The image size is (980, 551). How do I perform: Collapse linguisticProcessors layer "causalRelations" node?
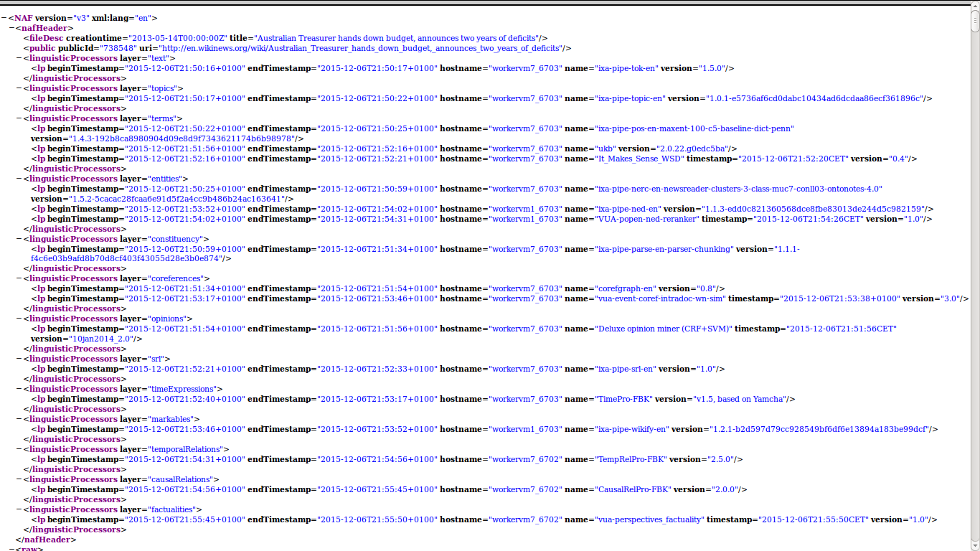point(19,479)
